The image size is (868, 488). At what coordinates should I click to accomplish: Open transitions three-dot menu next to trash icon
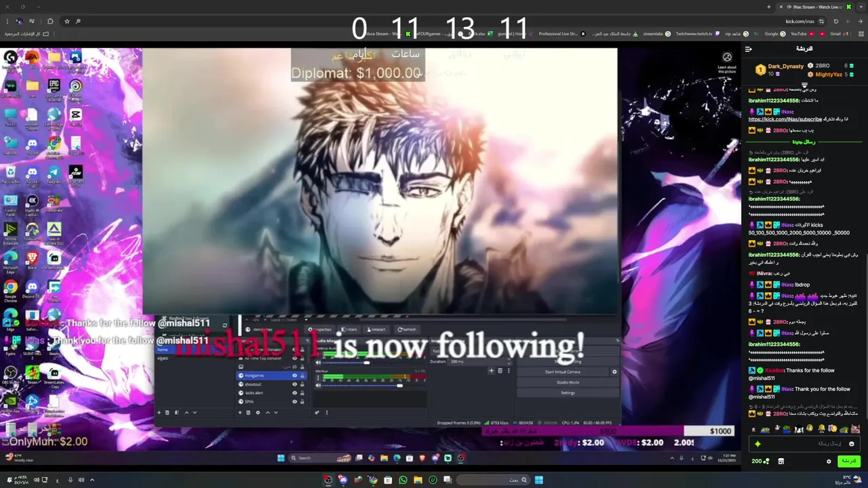[x=509, y=371]
